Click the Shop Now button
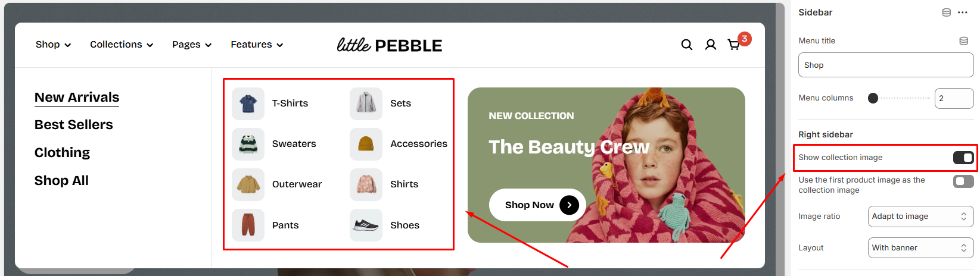Viewport: 980px width, 276px height. 537,205
